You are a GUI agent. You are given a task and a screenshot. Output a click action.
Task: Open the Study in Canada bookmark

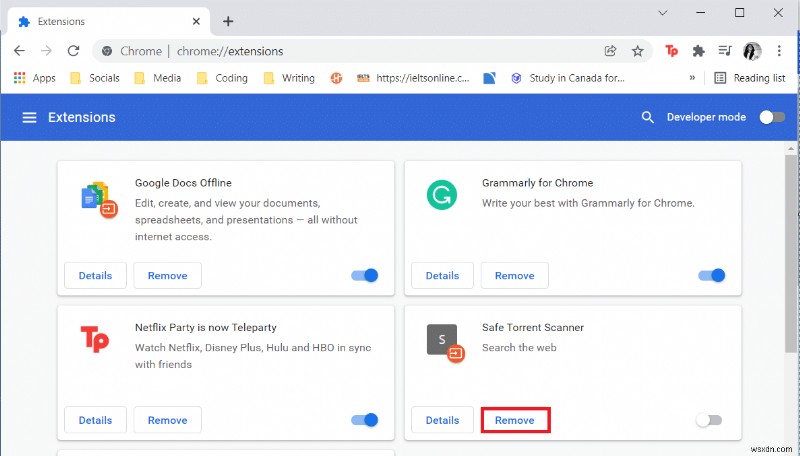tap(567, 78)
